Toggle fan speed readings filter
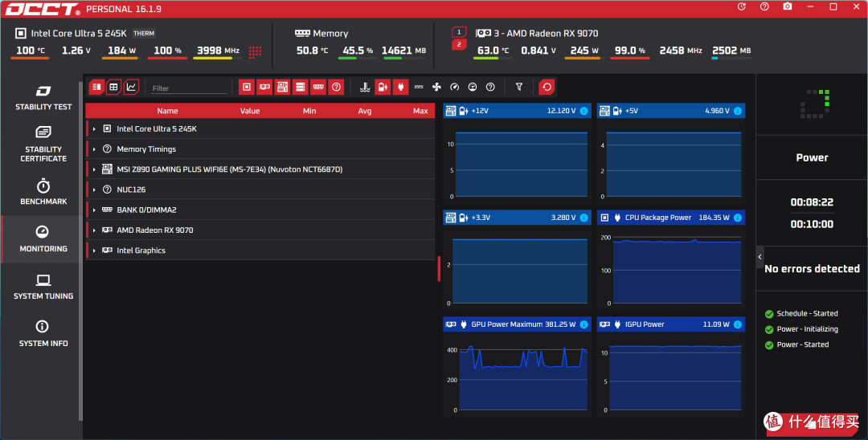Screen dimensions: 868x440 436,87
